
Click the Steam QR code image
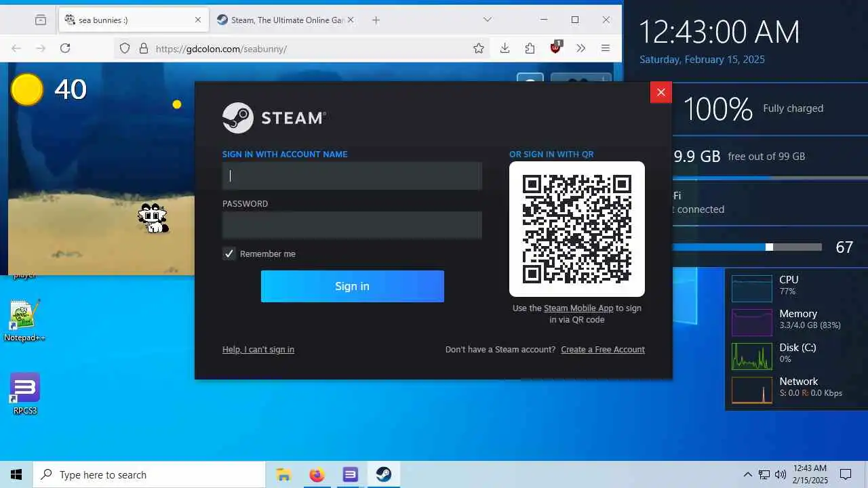(x=577, y=229)
